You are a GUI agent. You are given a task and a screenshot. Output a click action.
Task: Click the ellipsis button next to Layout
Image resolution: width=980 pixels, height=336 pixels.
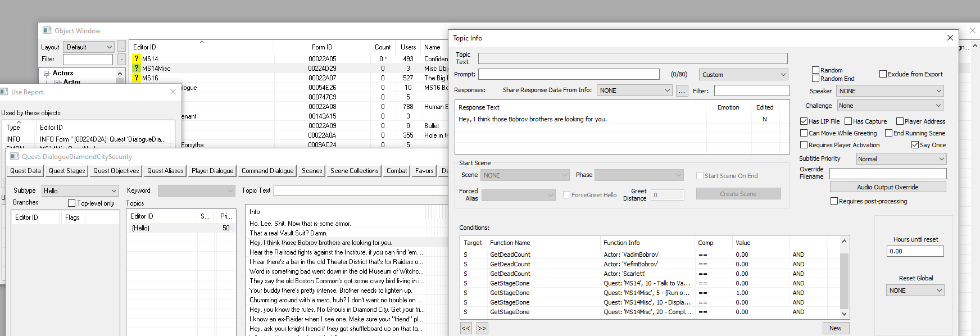click(121, 47)
